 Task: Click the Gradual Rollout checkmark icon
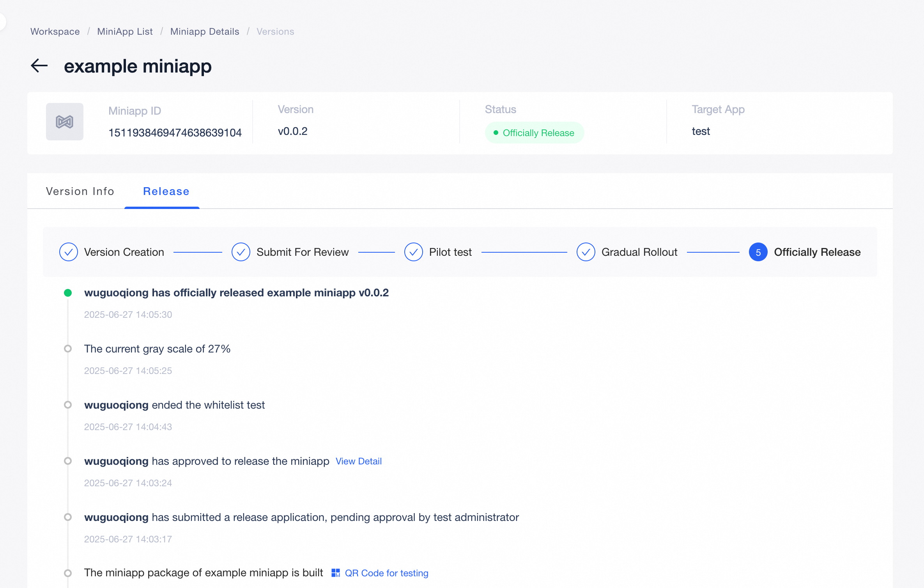click(586, 252)
